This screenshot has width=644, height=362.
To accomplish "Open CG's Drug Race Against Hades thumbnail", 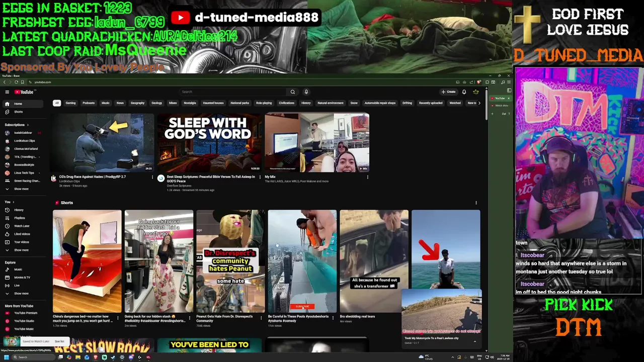I will tap(103, 142).
